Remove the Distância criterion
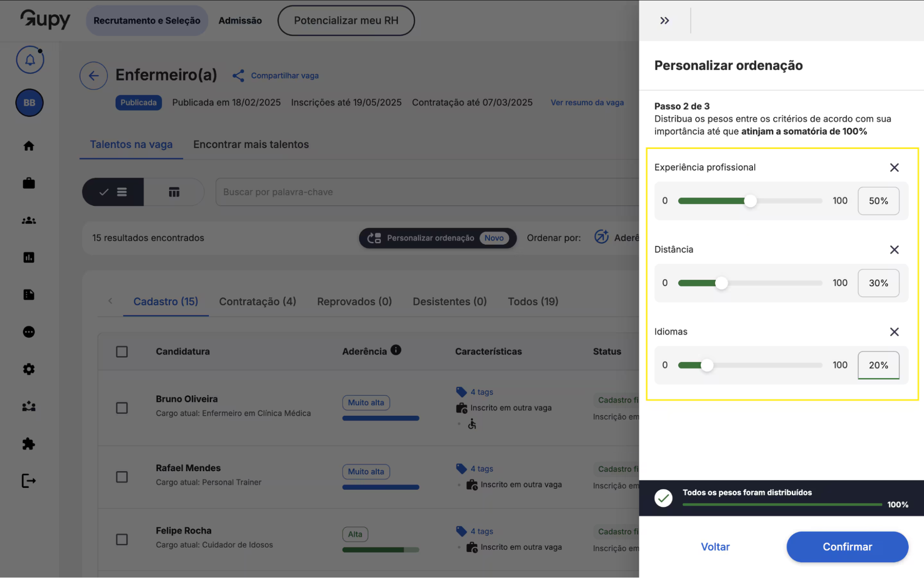This screenshot has height=578, width=924. 894,250
